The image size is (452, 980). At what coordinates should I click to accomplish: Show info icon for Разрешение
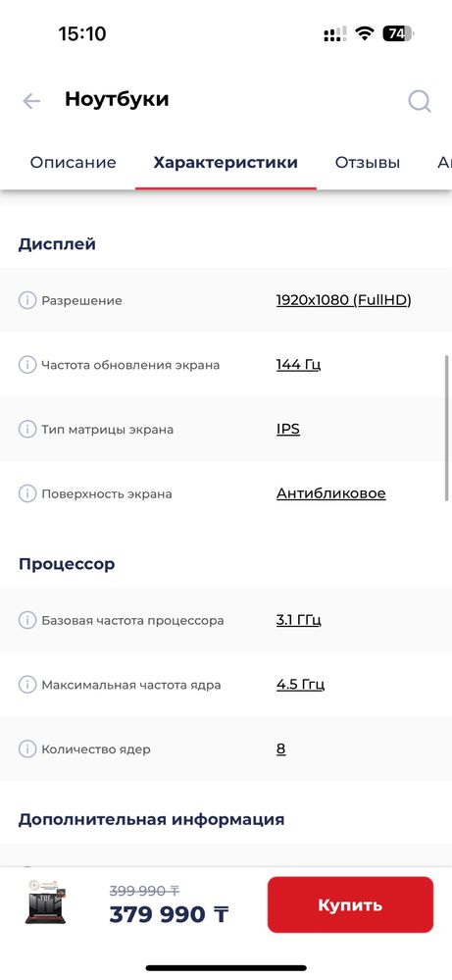(x=26, y=300)
